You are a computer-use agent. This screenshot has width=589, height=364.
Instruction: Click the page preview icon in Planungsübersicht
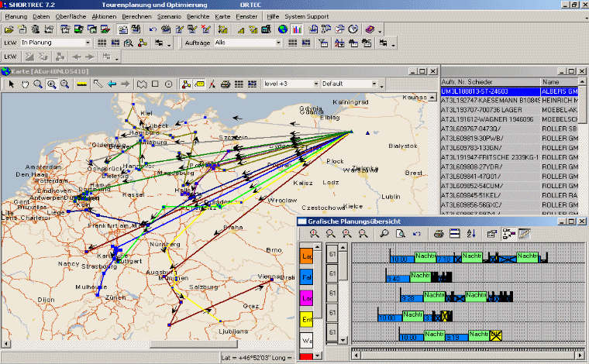[x=401, y=234]
